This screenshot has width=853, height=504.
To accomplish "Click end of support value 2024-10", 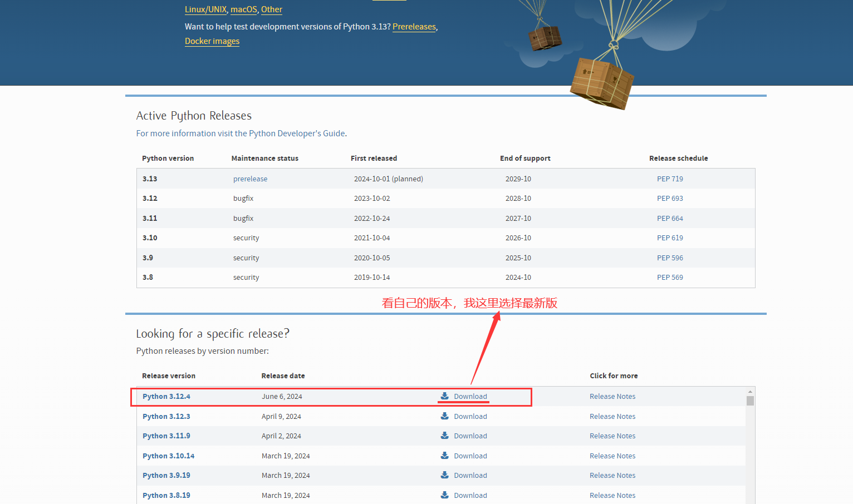I will click(x=518, y=277).
